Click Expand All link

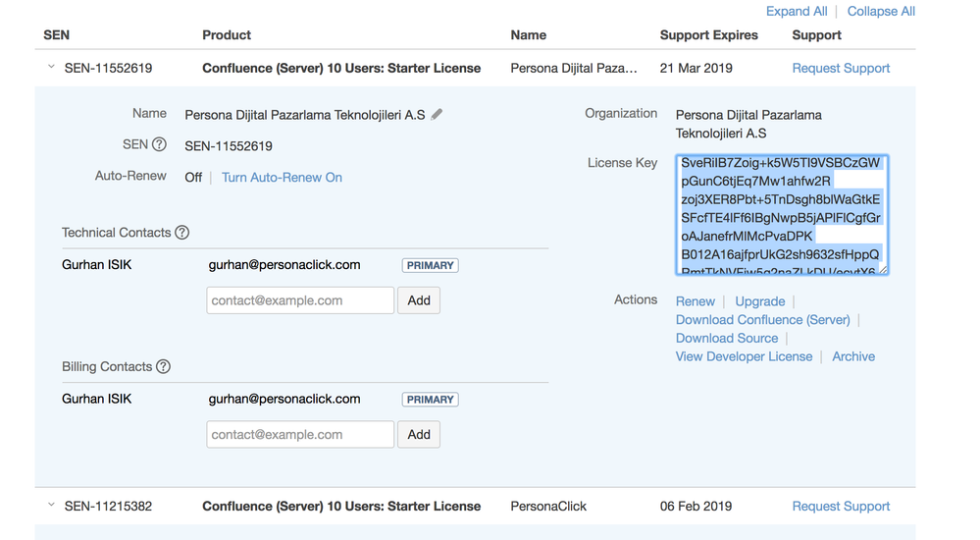point(797,11)
